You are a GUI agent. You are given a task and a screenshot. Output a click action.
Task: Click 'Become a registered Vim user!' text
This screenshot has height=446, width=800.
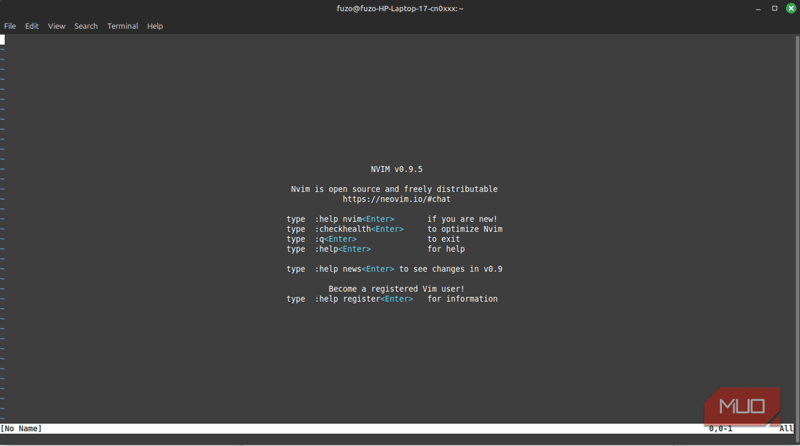[x=396, y=289]
